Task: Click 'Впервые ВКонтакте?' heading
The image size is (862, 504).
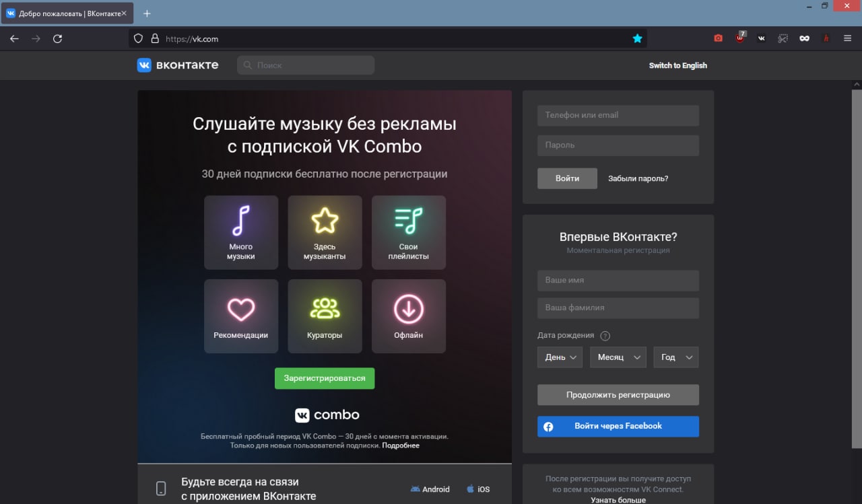Action: [x=618, y=237]
